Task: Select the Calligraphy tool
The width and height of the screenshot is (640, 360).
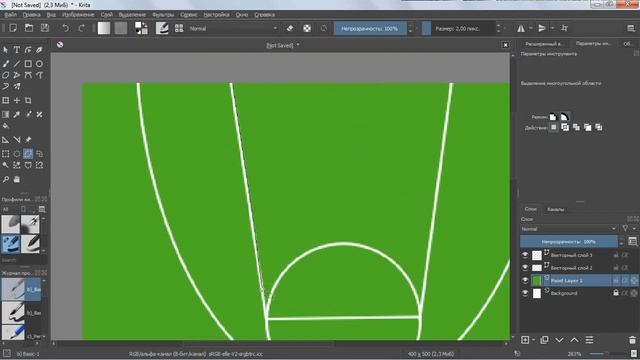Action: (x=39, y=50)
